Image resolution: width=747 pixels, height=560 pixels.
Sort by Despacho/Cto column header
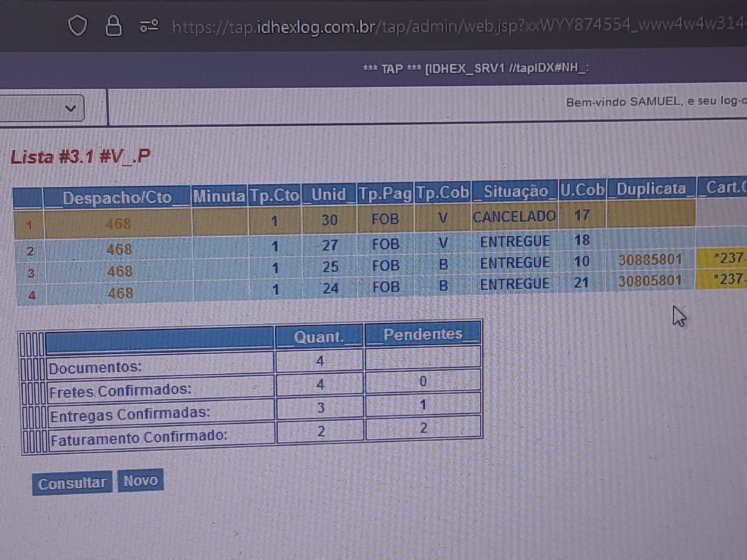117,198
